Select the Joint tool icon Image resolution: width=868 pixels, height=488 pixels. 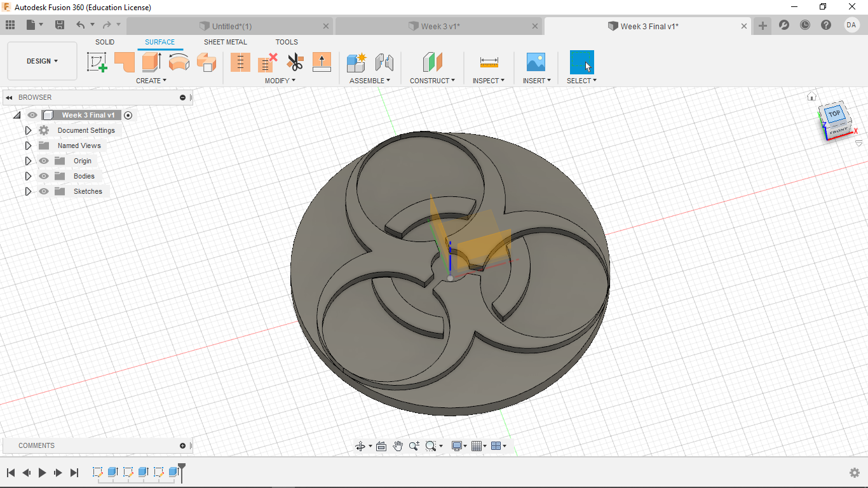(x=384, y=62)
